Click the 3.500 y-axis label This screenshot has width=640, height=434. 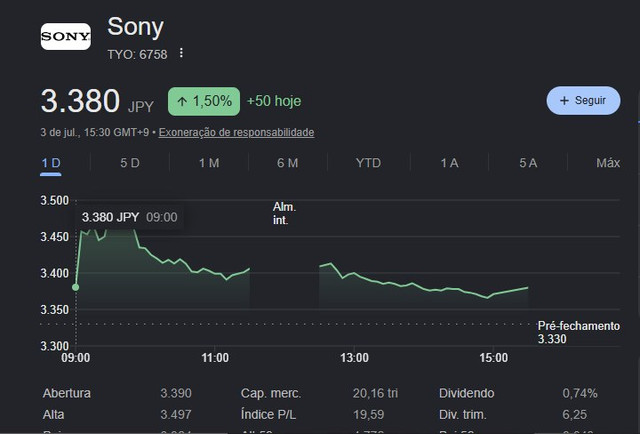tap(55, 200)
